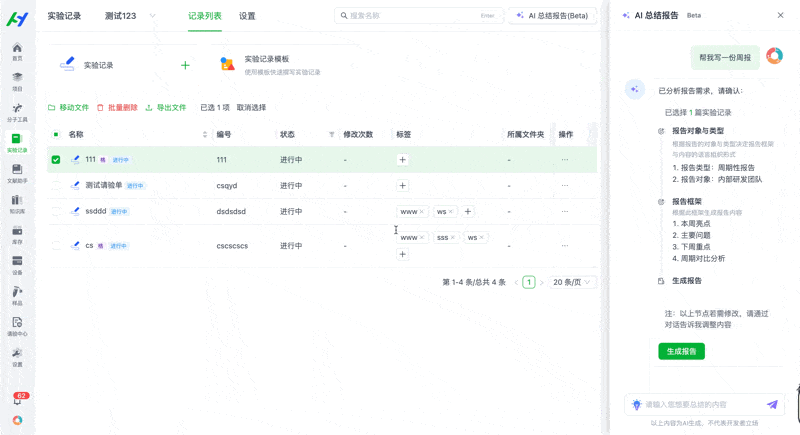Screen dimensions: 800x435
Task: Open the 20 条/页 page size dropdown
Action: 571,282
